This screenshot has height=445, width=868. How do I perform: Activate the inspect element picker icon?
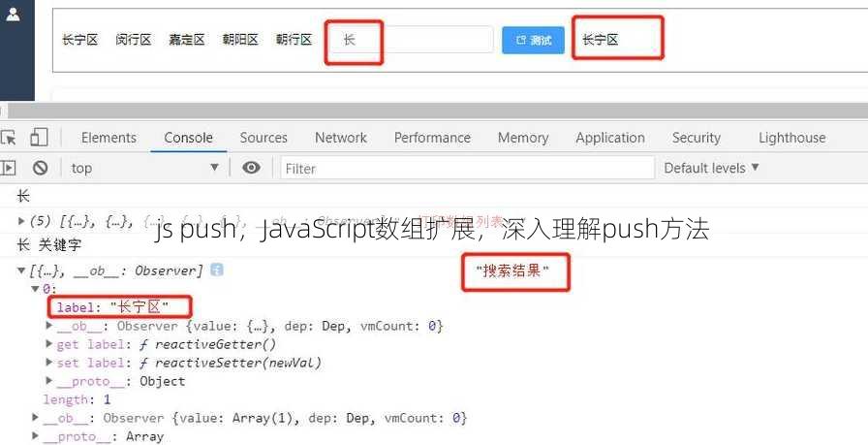(9, 138)
